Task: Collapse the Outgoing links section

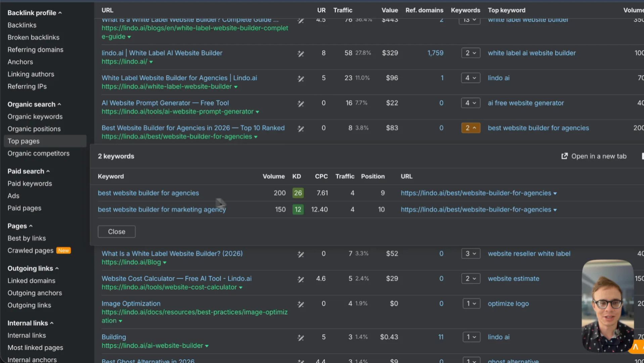Action: pyautogui.click(x=33, y=268)
